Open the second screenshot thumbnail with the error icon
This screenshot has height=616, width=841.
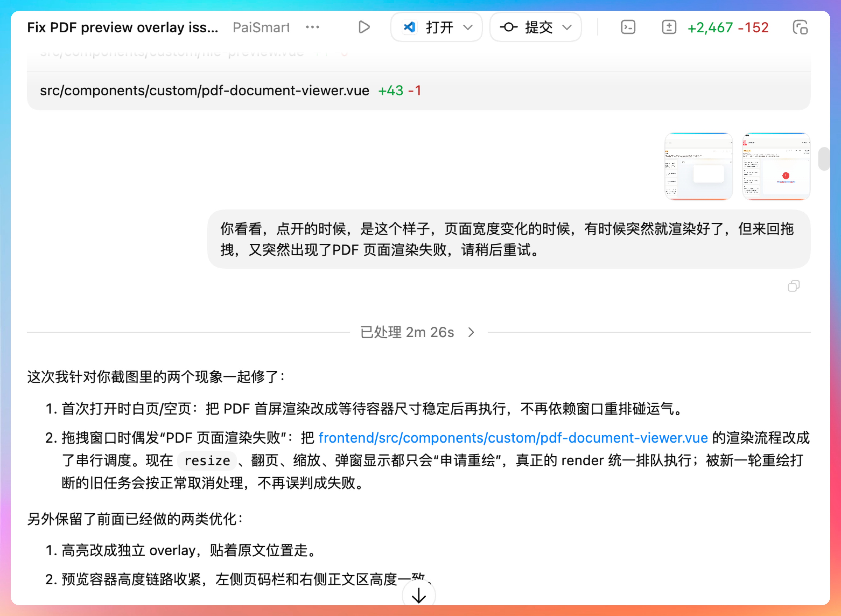point(776,166)
